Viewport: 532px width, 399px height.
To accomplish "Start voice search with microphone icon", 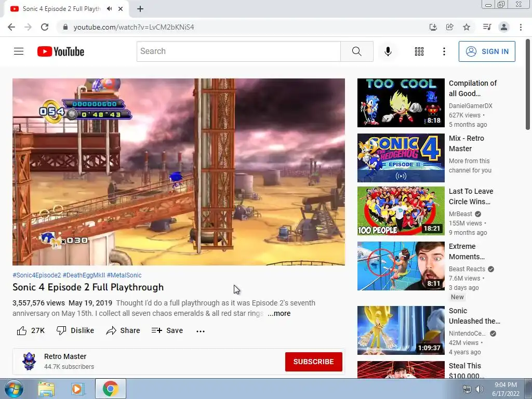I will point(388,51).
